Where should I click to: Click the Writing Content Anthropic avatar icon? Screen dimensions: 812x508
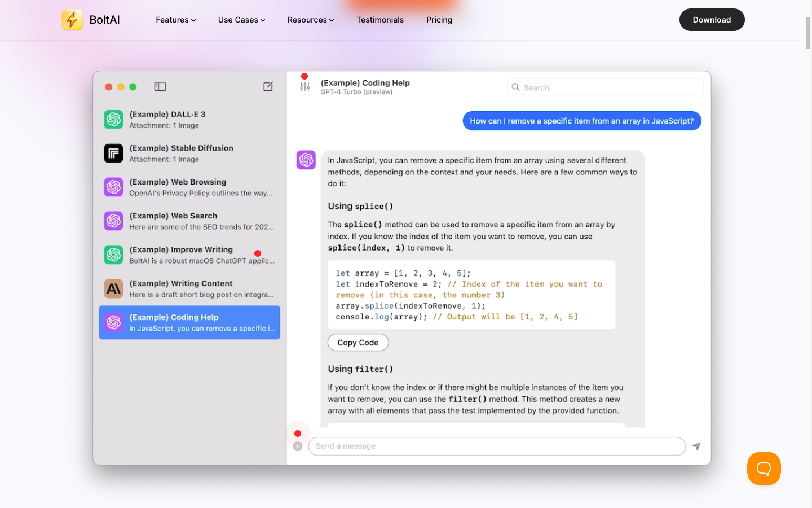tap(113, 289)
